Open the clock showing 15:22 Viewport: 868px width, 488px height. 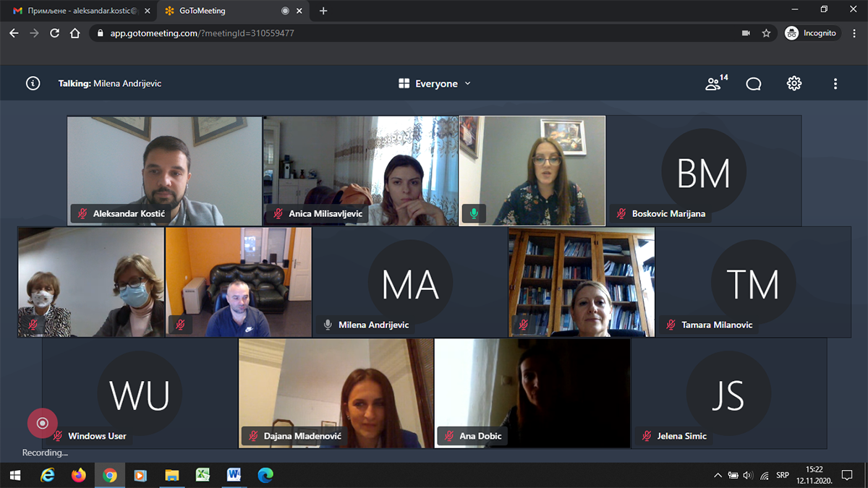[814, 475]
